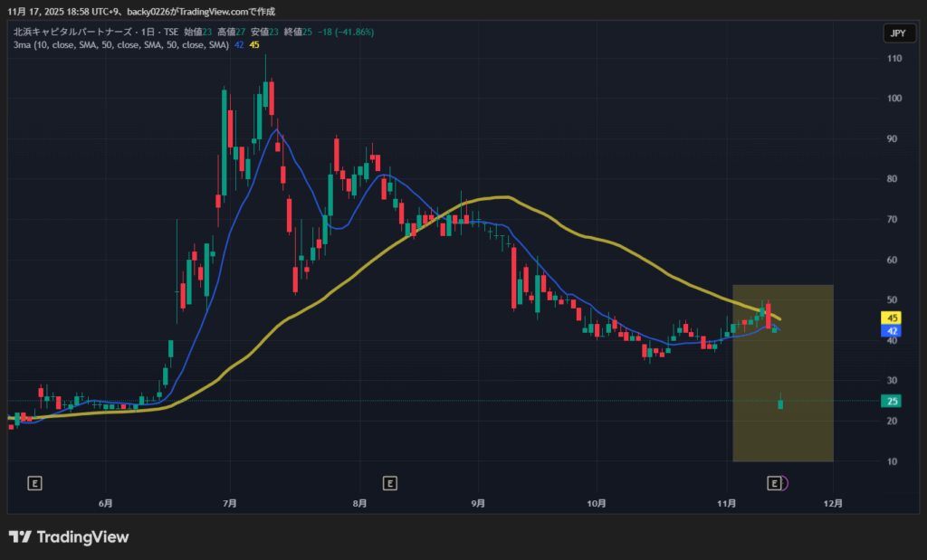Click the blue 42 value in indicator legend
Viewport: 927px width, 560px height.
click(239, 44)
